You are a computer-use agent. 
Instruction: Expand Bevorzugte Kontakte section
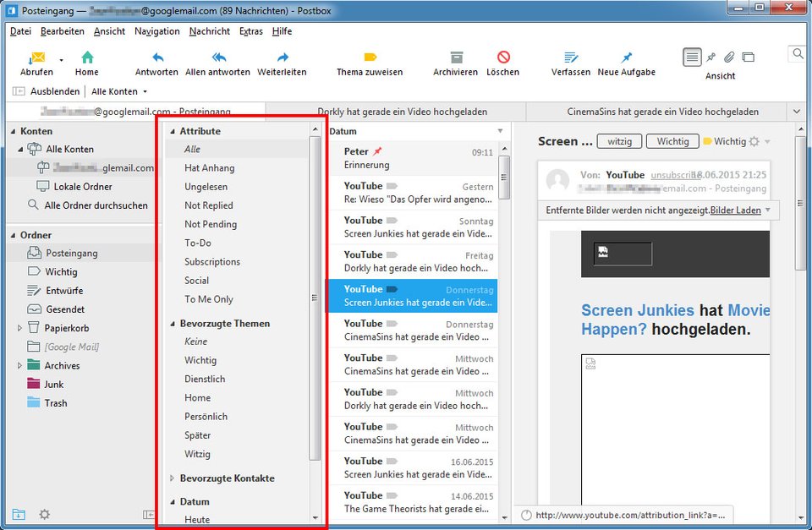[173, 478]
